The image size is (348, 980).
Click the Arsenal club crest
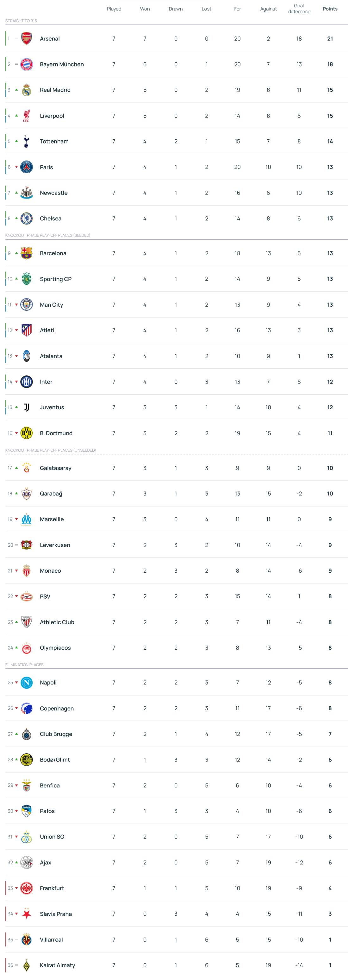tap(26, 38)
